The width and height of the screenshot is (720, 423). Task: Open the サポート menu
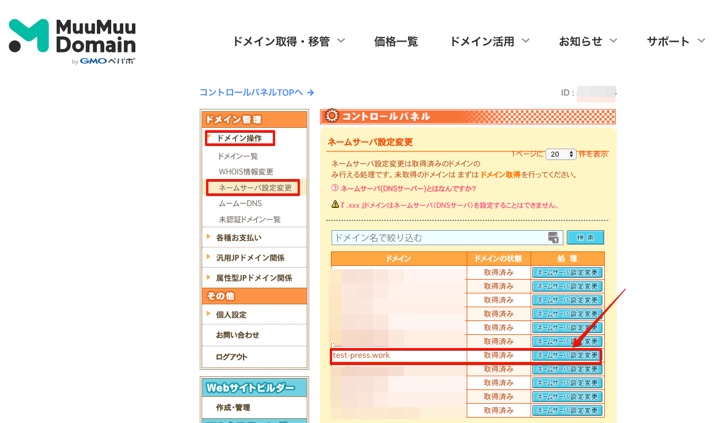click(x=675, y=41)
